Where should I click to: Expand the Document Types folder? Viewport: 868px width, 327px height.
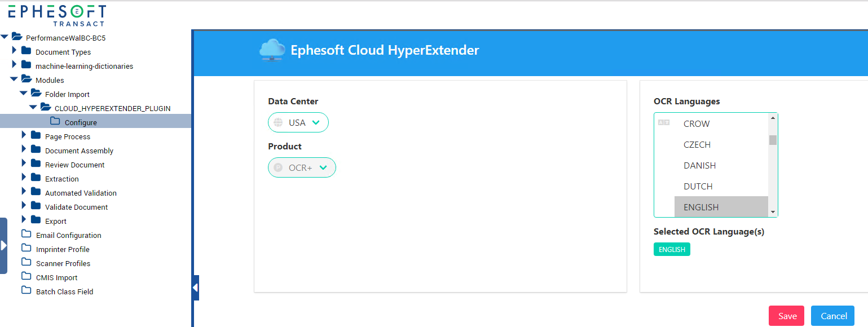[x=14, y=51]
